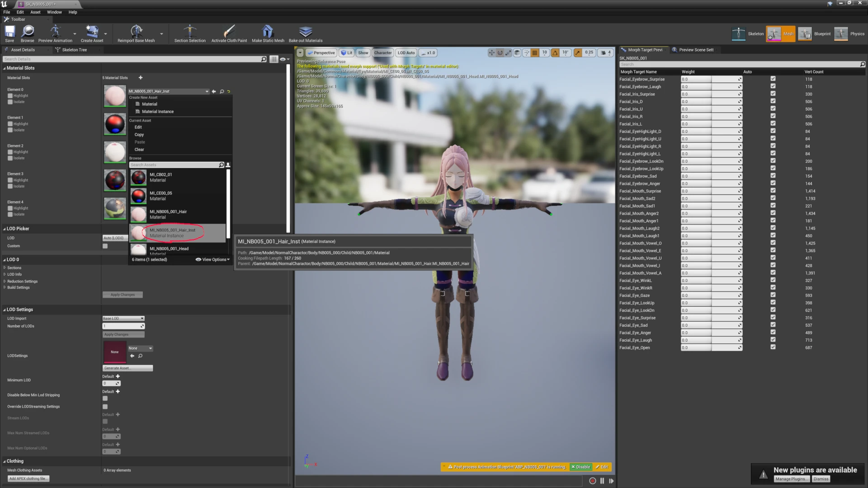Select the rotate gizmo in viewport toolbar

(500, 53)
